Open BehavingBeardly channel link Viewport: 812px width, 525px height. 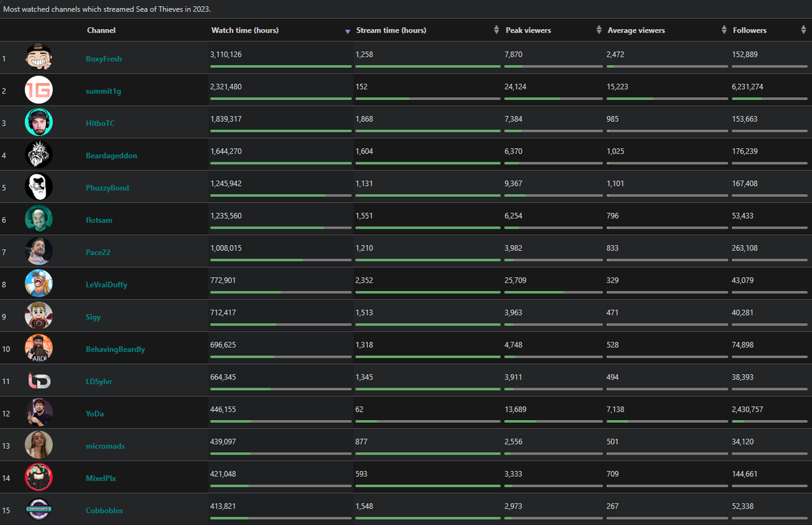(116, 350)
